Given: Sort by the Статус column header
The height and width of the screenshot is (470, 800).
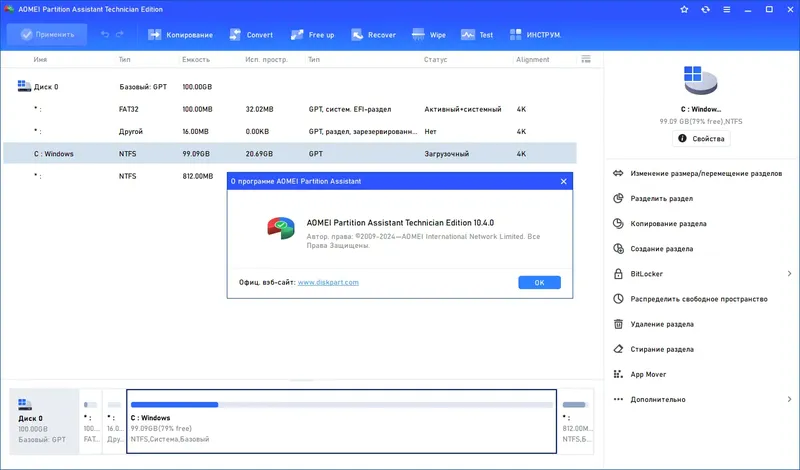Looking at the screenshot, I should [435, 59].
